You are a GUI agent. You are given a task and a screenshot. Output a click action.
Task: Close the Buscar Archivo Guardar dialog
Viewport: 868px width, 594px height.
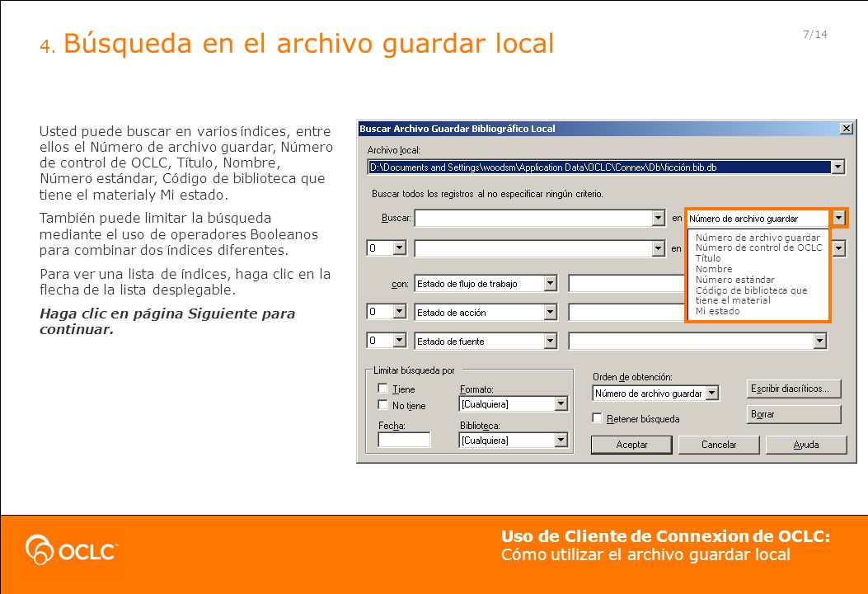click(x=846, y=129)
